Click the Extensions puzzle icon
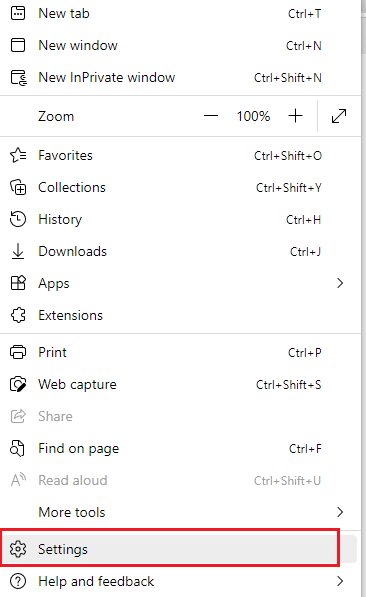This screenshot has width=366, height=597. tap(18, 315)
